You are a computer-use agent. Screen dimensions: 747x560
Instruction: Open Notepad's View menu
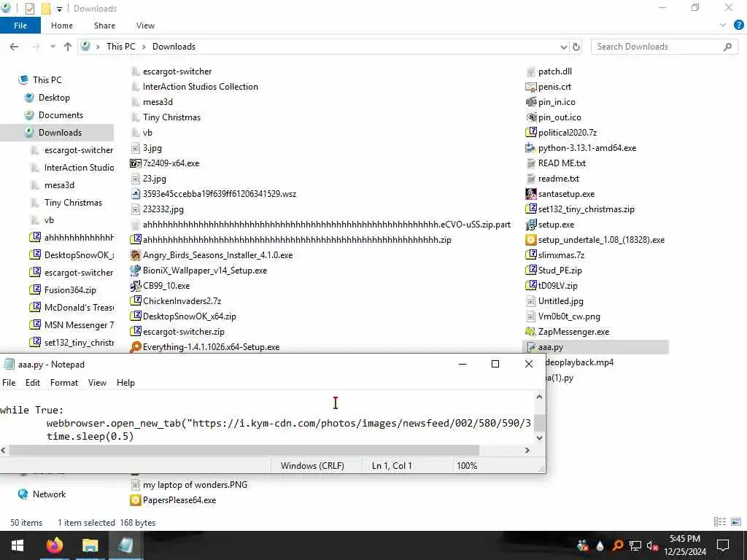click(97, 382)
